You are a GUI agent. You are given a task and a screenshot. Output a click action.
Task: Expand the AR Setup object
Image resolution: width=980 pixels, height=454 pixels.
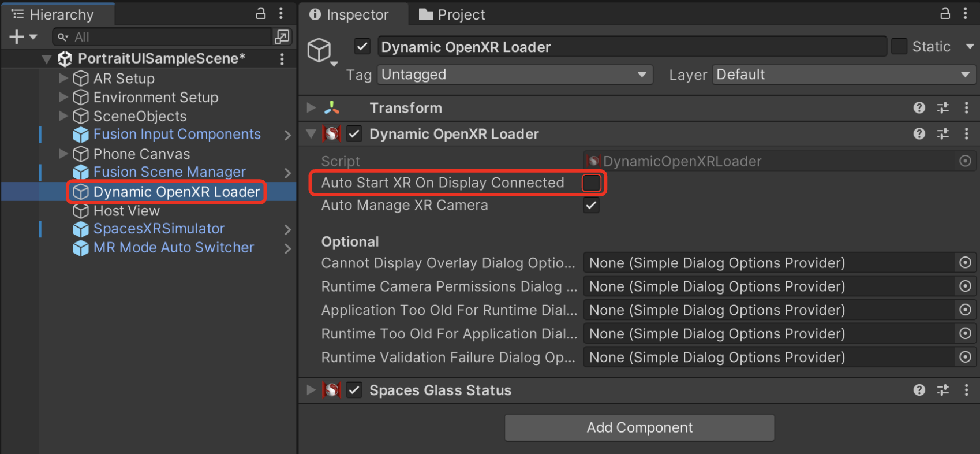coord(63,78)
